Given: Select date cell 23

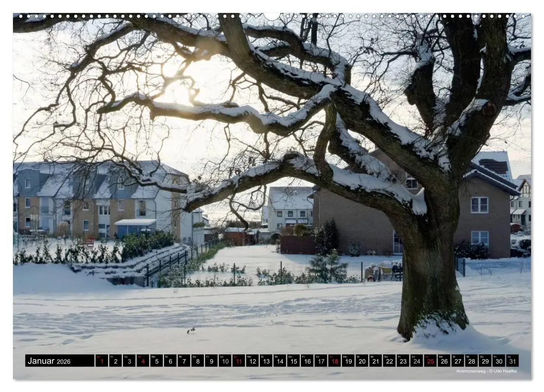Looking at the screenshot, I should pyautogui.click(x=403, y=361).
